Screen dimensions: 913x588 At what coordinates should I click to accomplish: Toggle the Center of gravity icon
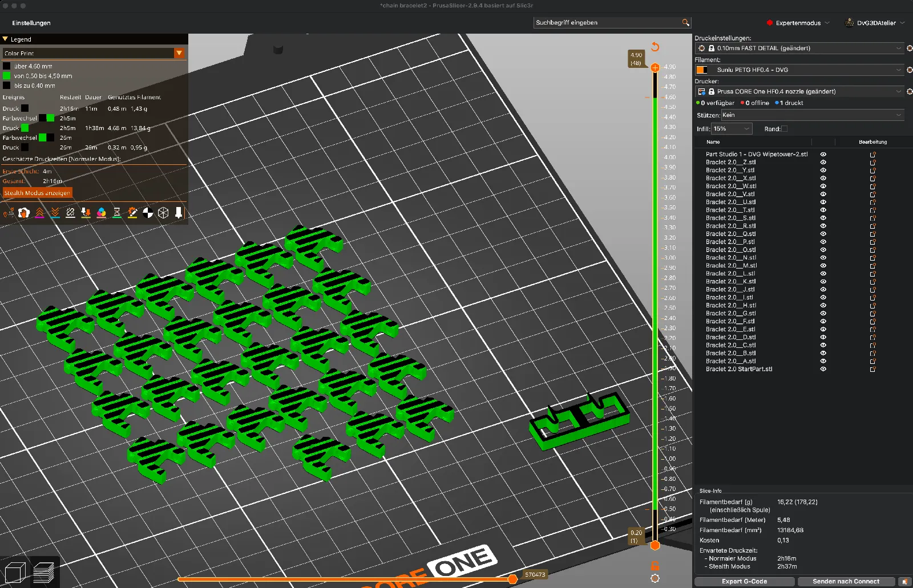pos(148,213)
